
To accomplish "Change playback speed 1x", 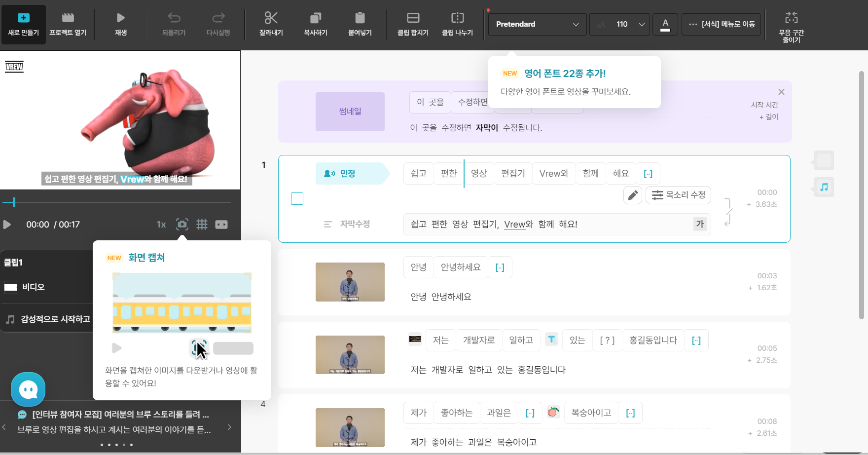I will click(161, 225).
